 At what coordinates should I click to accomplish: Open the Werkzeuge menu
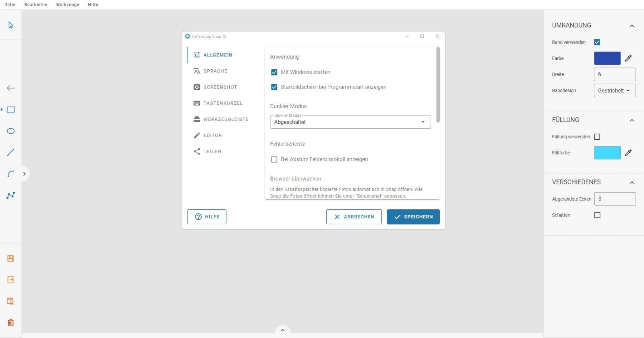(68, 5)
